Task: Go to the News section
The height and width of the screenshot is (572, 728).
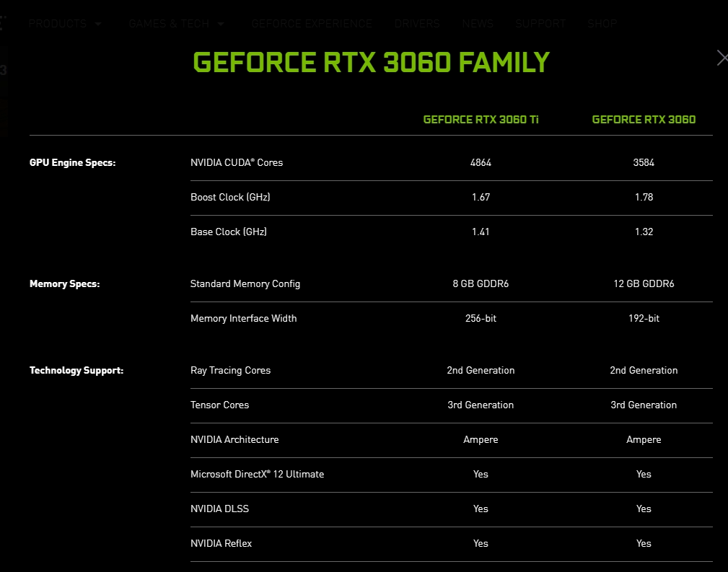Action: click(478, 24)
